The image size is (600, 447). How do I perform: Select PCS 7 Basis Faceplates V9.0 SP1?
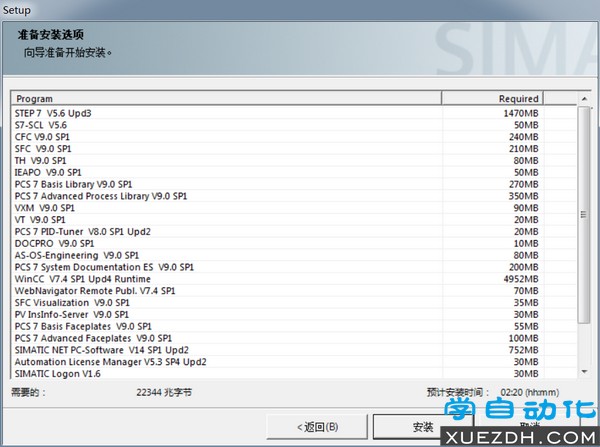[293, 326]
